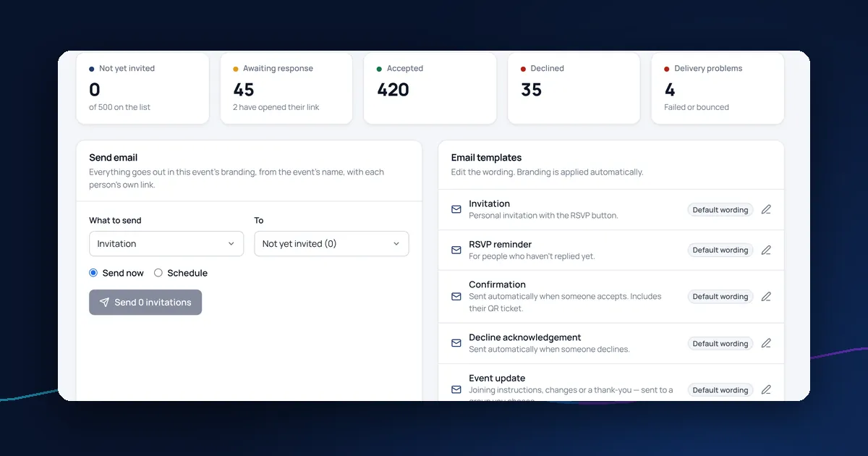Click the envelope icon beside RSVP reminder
868x456 pixels.
pyautogui.click(x=456, y=250)
